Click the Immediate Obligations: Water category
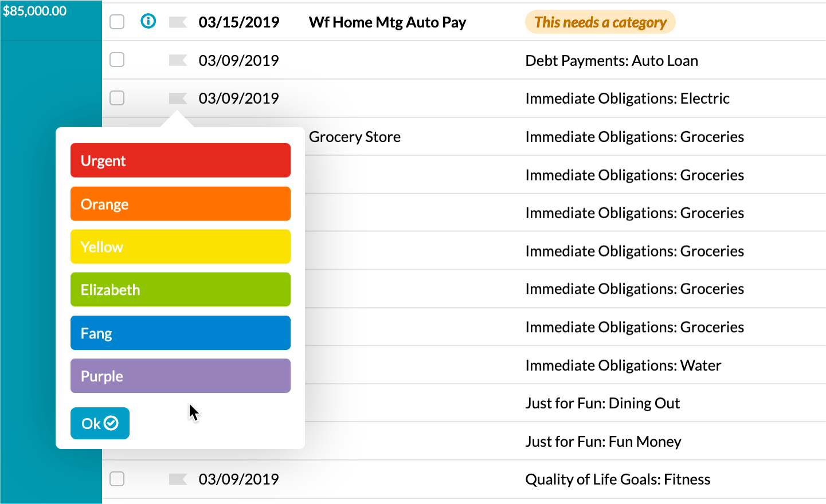Image resolution: width=826 pixels, height=504 pixels. click(623, 365)
